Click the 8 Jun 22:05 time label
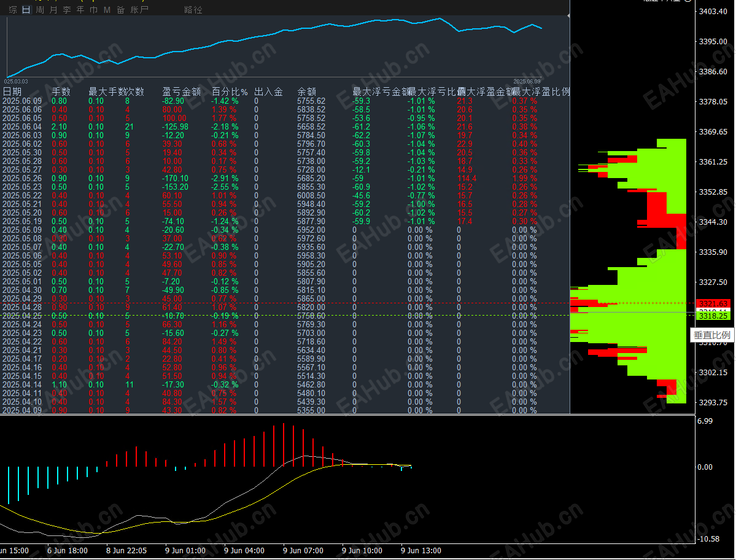Viewport: 736px width, 560px height. (126, 551)
